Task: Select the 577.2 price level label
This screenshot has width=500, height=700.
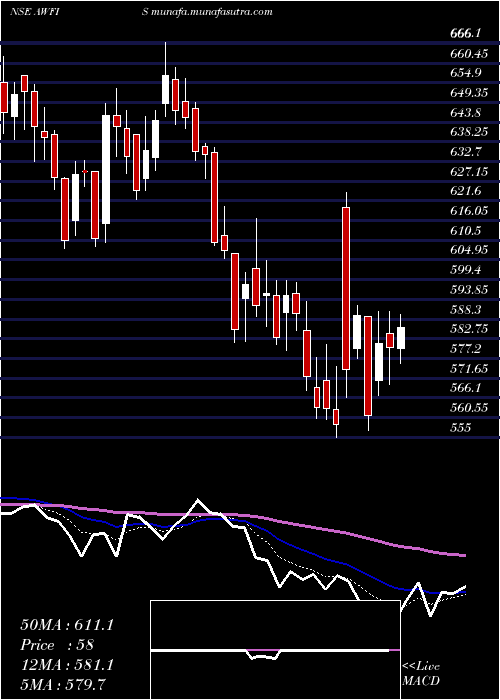Action: pos(466,348)
